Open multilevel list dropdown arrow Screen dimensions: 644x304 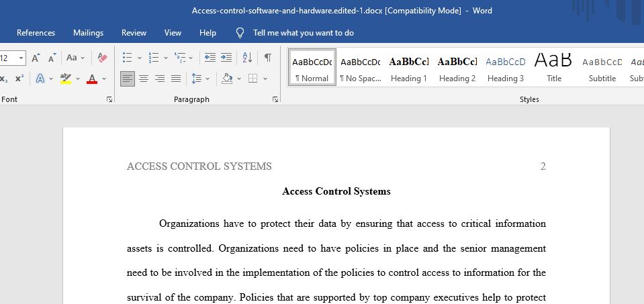point(191,58)
